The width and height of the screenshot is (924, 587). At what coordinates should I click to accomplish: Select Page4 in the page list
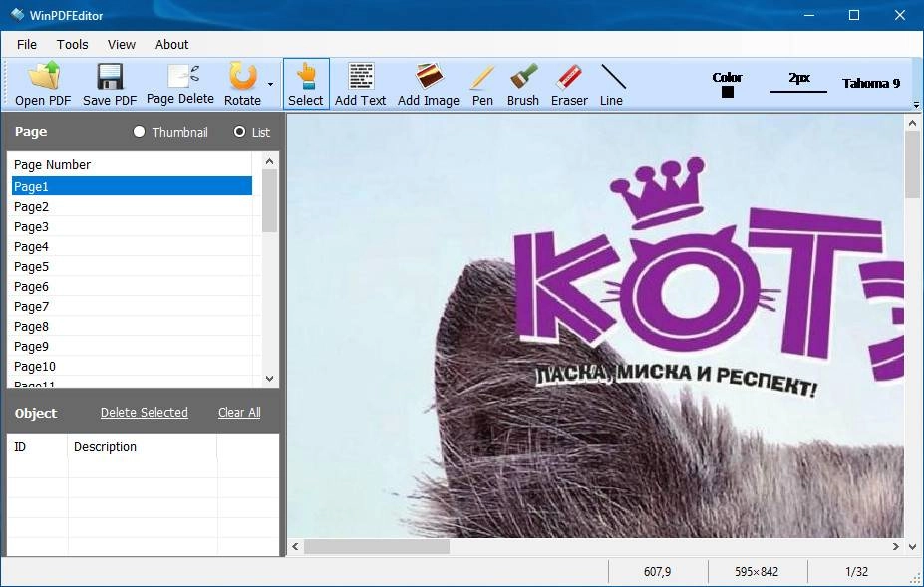[x=132, y=247]
